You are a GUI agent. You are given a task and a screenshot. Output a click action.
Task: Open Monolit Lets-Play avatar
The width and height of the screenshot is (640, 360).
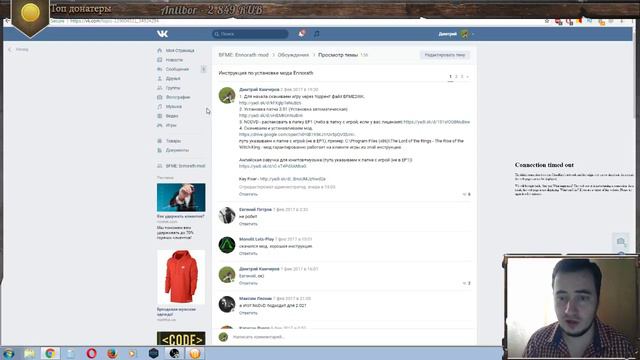227,245
